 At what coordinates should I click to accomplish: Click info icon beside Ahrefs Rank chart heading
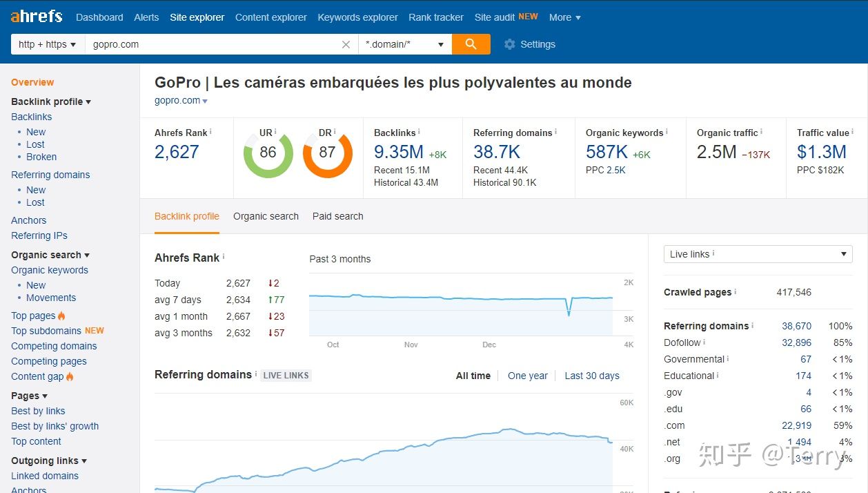(x=224, y=257)
